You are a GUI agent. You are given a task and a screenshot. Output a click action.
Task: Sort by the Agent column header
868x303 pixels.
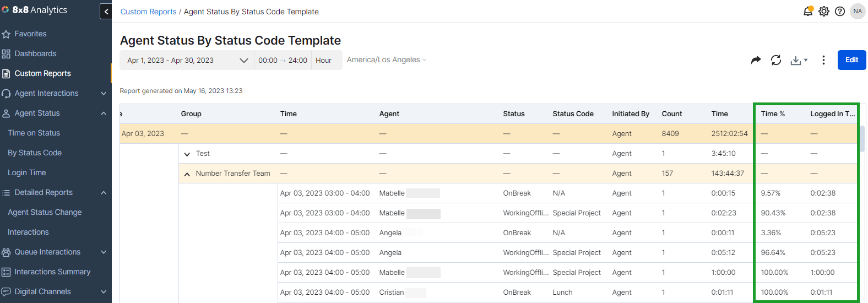point(389,114)
